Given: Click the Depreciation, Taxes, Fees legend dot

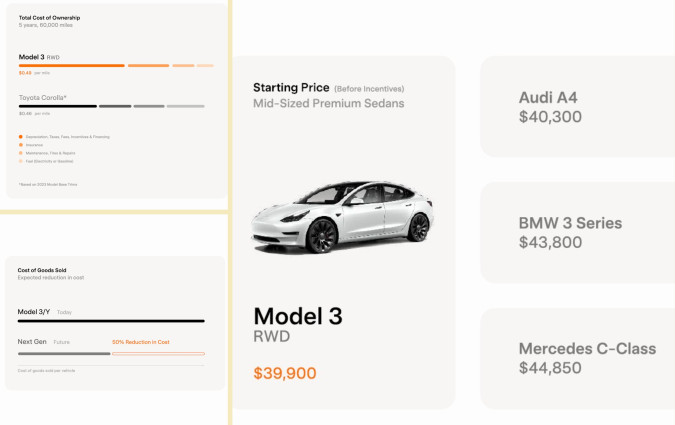Looking at the screenshot, I should pyautogui.click(x=20, y=136).
